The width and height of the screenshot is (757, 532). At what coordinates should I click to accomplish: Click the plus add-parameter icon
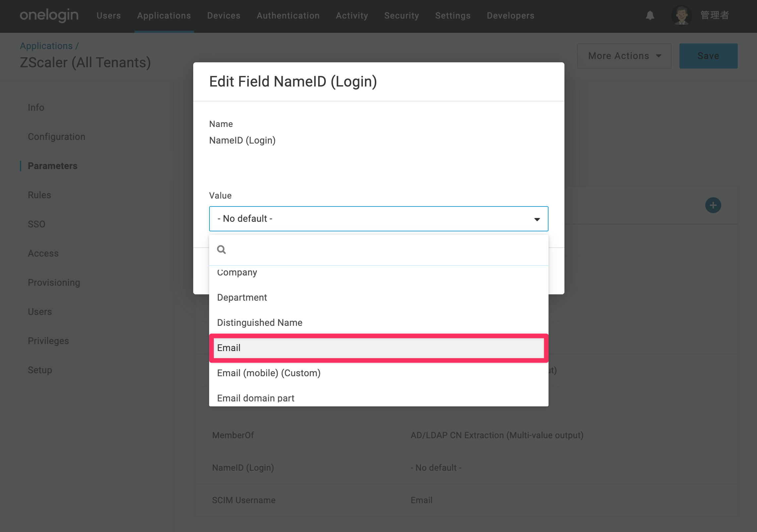click(713, 205)
